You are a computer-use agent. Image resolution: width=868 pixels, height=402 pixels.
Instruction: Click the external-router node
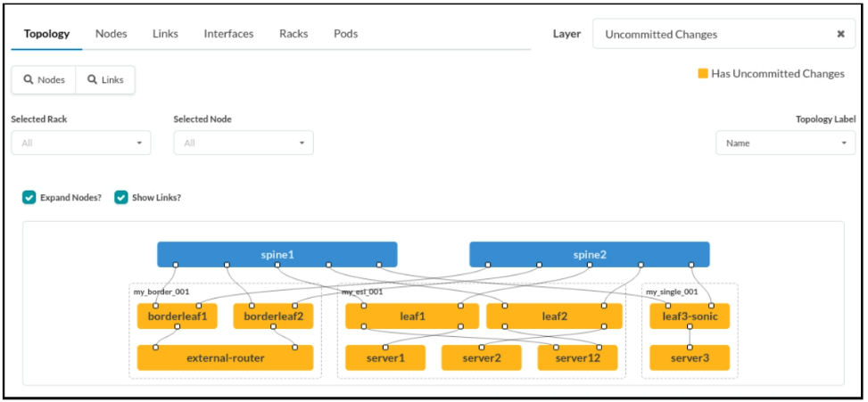(225, 358)
